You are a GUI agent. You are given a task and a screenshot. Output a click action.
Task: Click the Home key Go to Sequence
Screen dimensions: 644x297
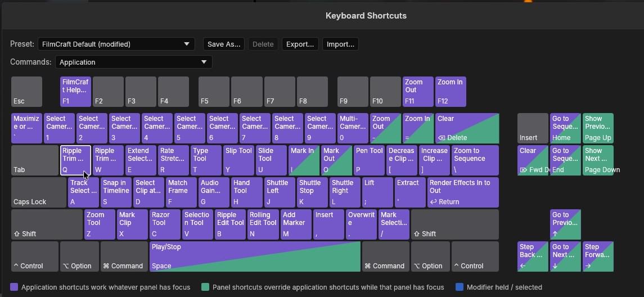coord(565,128)
